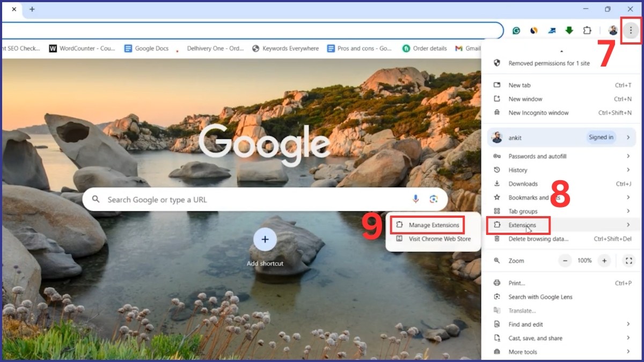This screenshot has height=362, width=644.
Task: Click the Google Lens icon in search bar
Action: coord(434,199)
